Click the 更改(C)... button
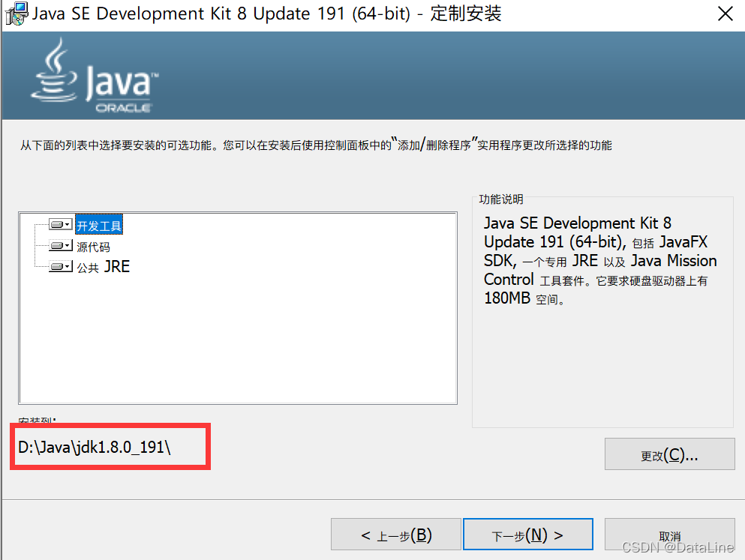The image size is (745, 560). [x=669, y=454]
